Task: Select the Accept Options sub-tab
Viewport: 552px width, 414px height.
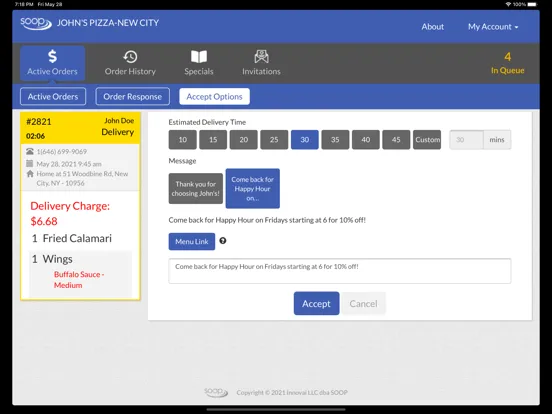Action: (214, 96)
